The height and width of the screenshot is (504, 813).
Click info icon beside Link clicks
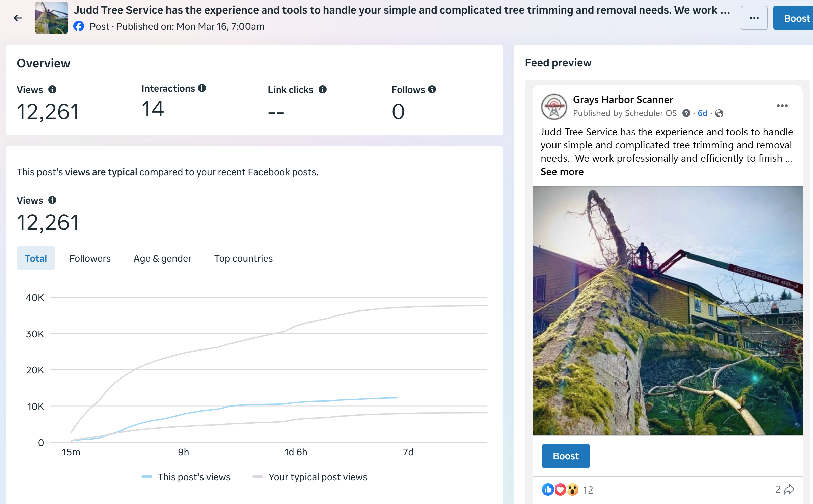tap(323, 89)
